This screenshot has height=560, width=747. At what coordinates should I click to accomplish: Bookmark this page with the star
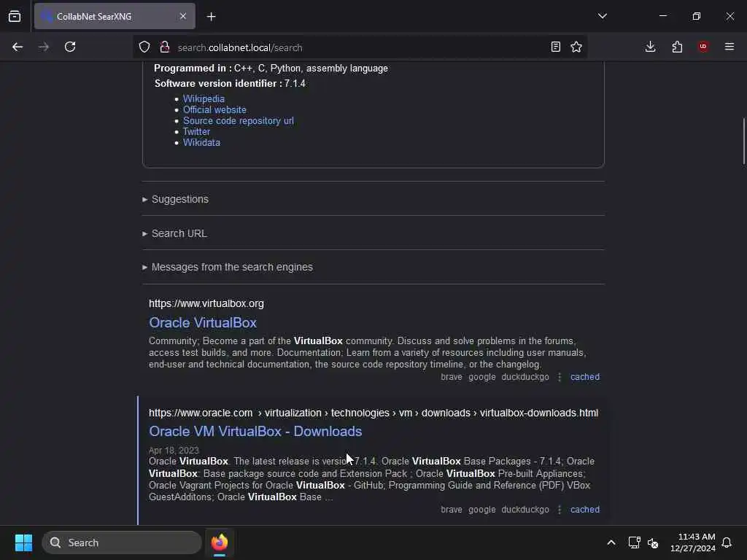tap(576, 47)
